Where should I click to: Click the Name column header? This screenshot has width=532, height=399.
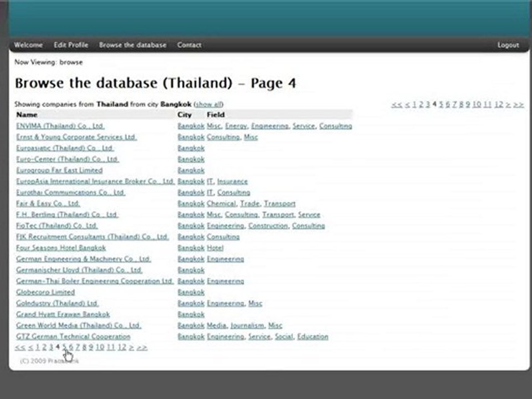tap(27, 115)
